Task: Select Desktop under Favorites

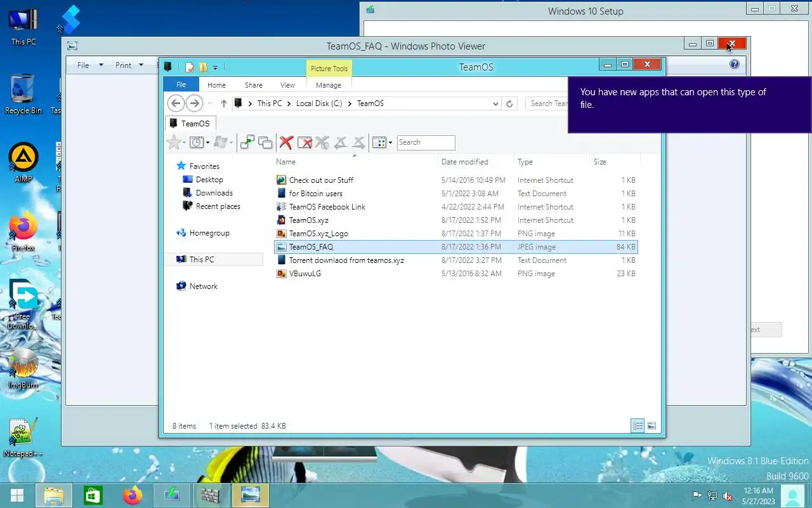Action: click(209, 180)
